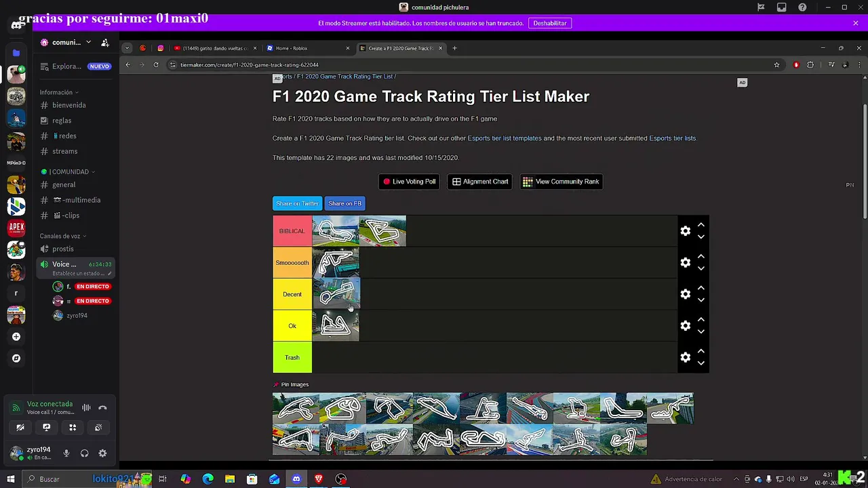Screen dimensions: 868x488
Task: Collapse the Canales de voz category
Action: point(62,236)
